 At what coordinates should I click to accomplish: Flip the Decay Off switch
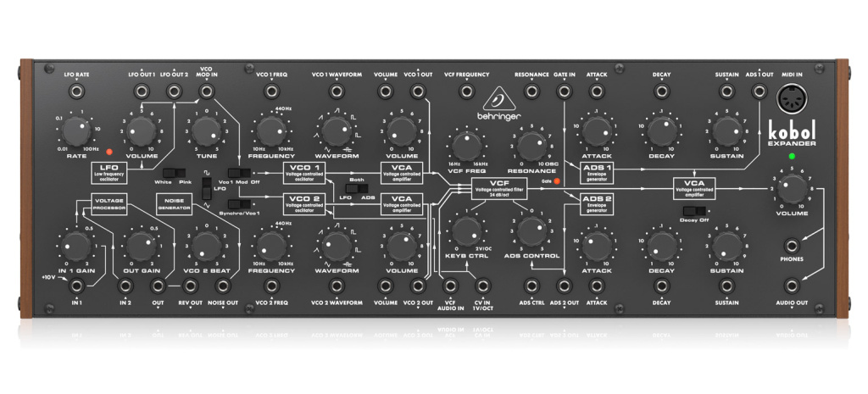(695, 211)
